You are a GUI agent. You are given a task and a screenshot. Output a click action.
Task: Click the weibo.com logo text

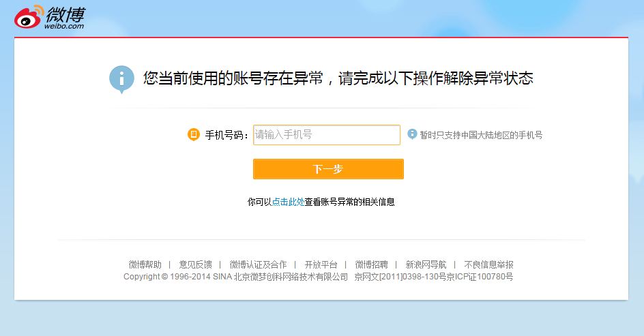click(64, 26)
